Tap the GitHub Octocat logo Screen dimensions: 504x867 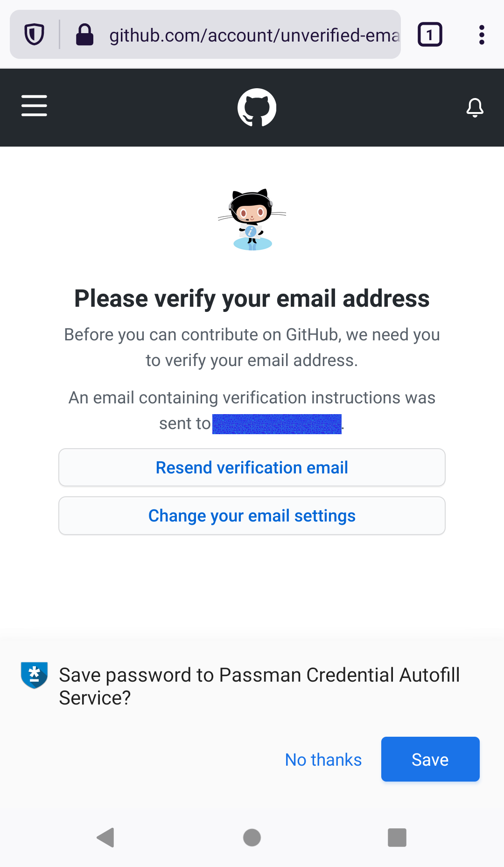257,107
